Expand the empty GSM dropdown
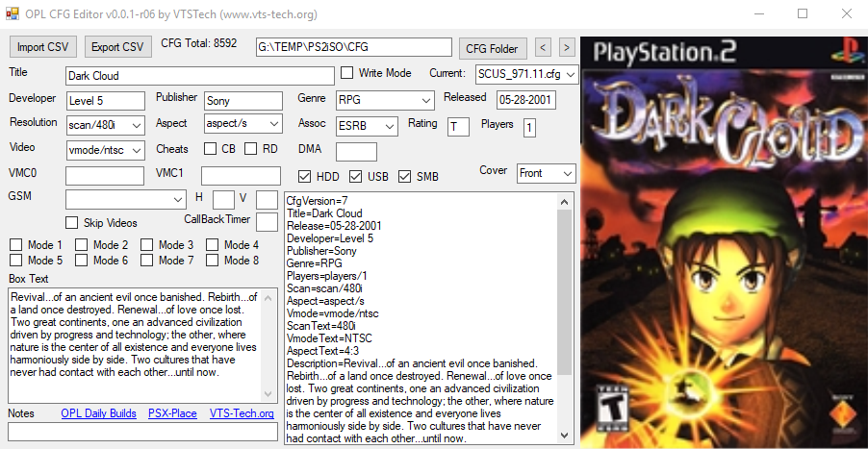This screenshot has height=449, width=868. (x=126, y=200)
